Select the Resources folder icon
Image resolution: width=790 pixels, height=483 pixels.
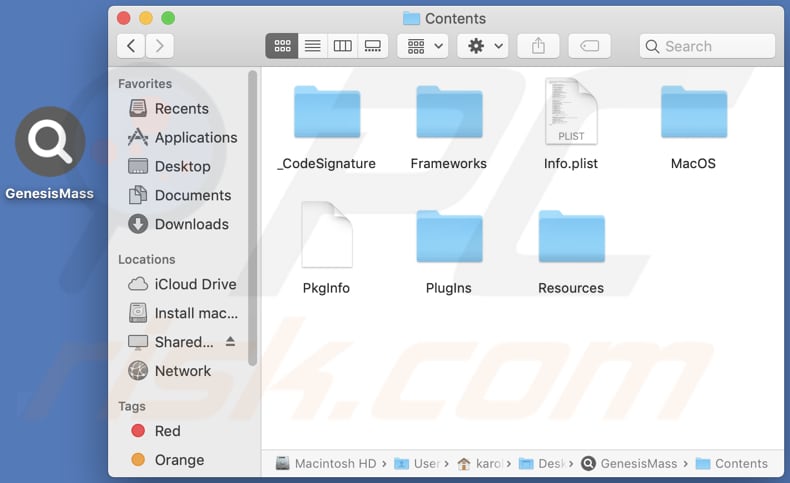point(571,236)
